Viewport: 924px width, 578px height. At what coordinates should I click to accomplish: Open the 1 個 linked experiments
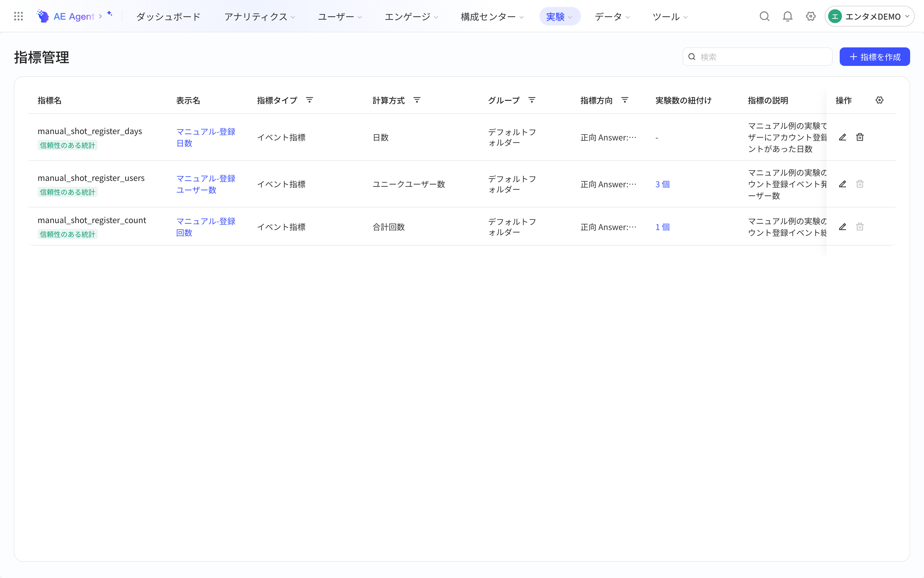(x=662, y=227)
